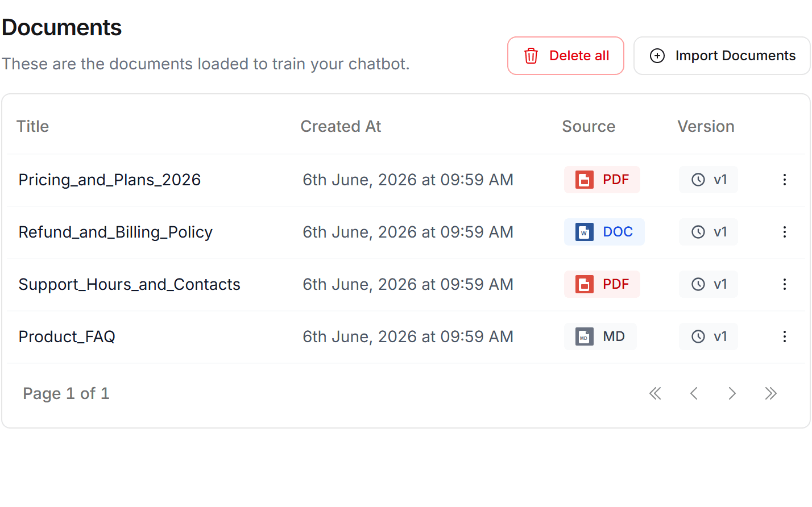
Task: Click the created date of Refund_and_Billing_Policy
Action: (x=408, y=232)
